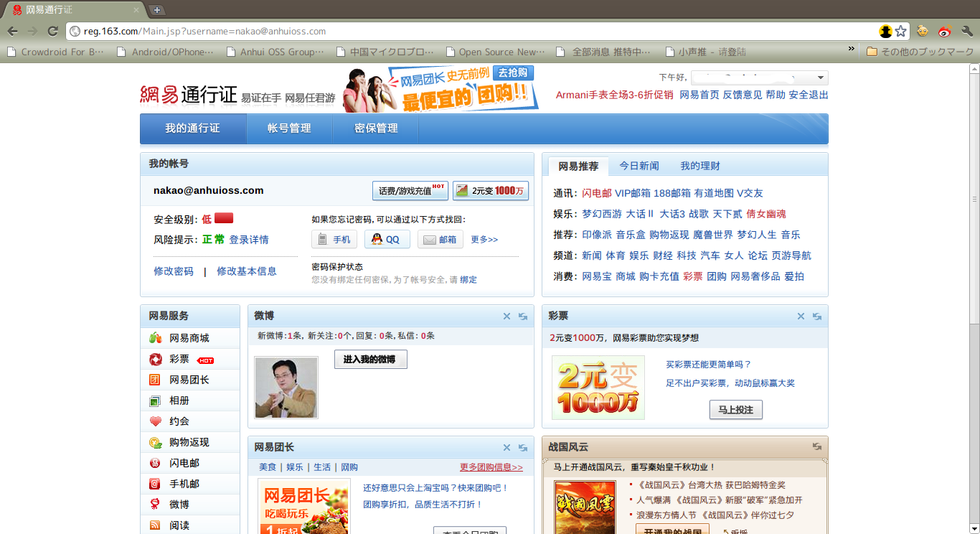
Task: Open the 反馈意见 link
Action: click(743, 95)
